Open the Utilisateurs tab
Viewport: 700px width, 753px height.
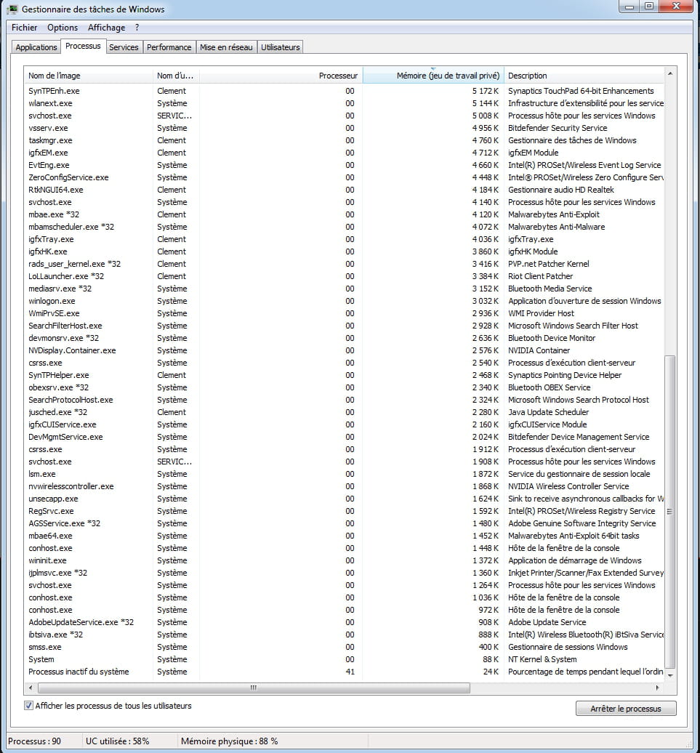tap(281, 47)
